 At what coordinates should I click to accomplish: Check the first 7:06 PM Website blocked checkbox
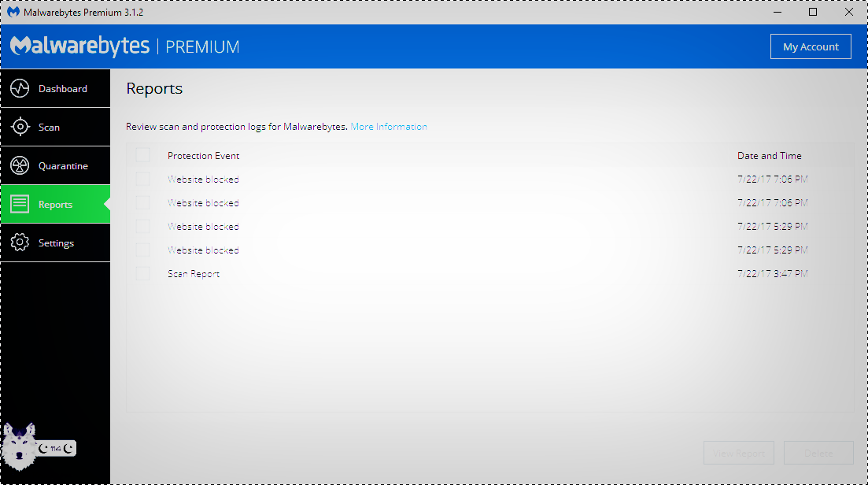[142, 180]
